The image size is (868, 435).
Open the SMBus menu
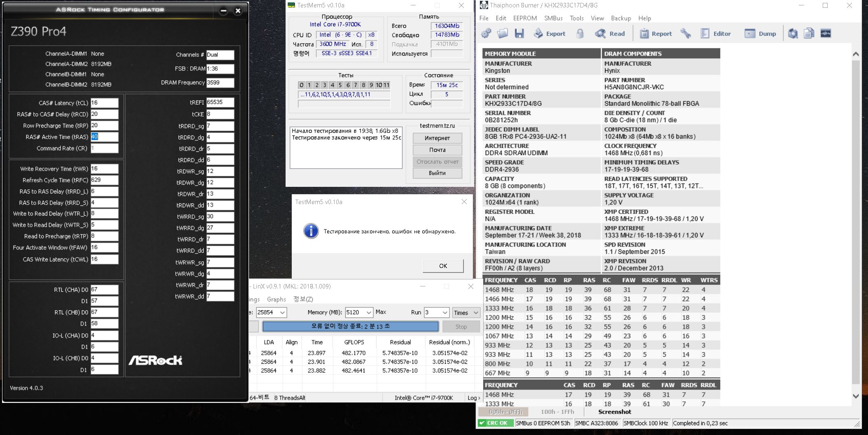553,18
